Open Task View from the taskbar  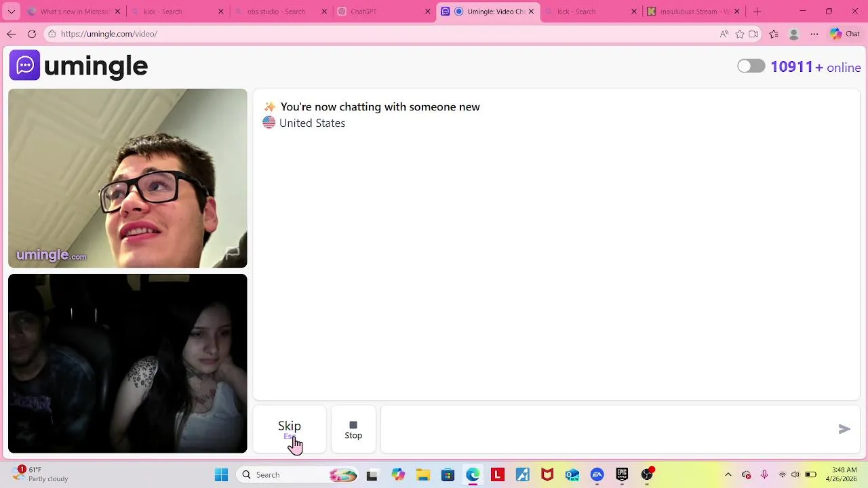tap(372, 475)
